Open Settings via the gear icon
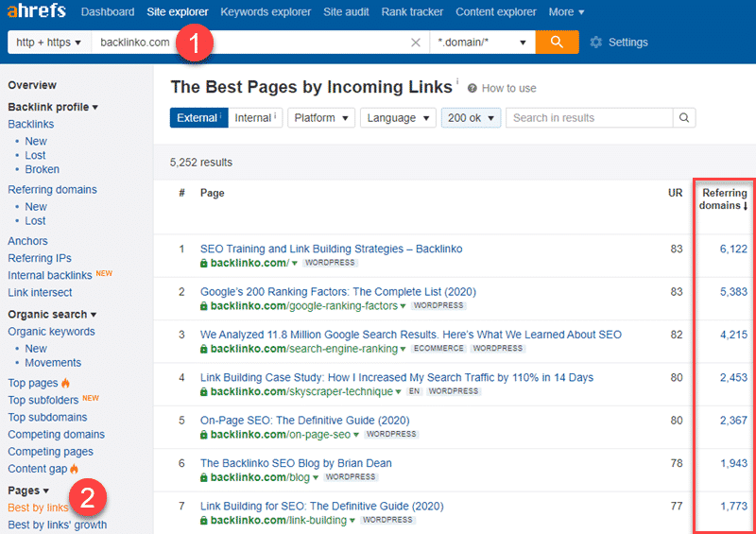This screenshot has height=534, width=756. pos(596,43)
